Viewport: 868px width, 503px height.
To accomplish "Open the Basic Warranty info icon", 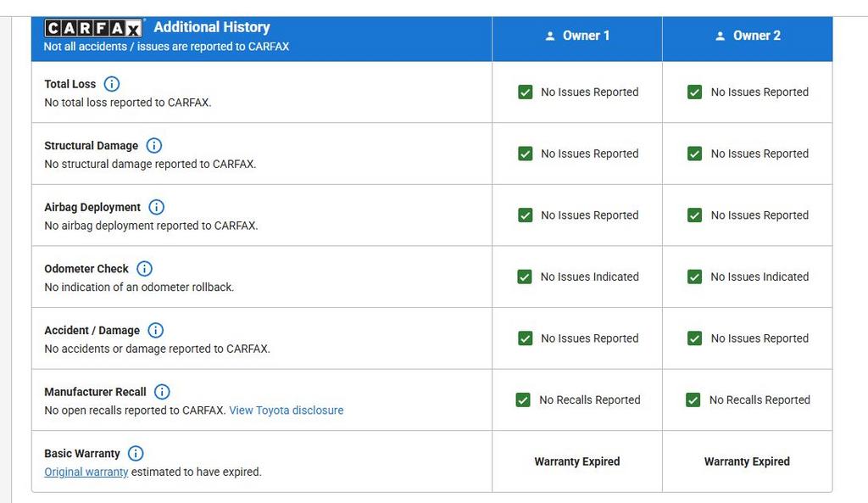I will coord(136,453).
